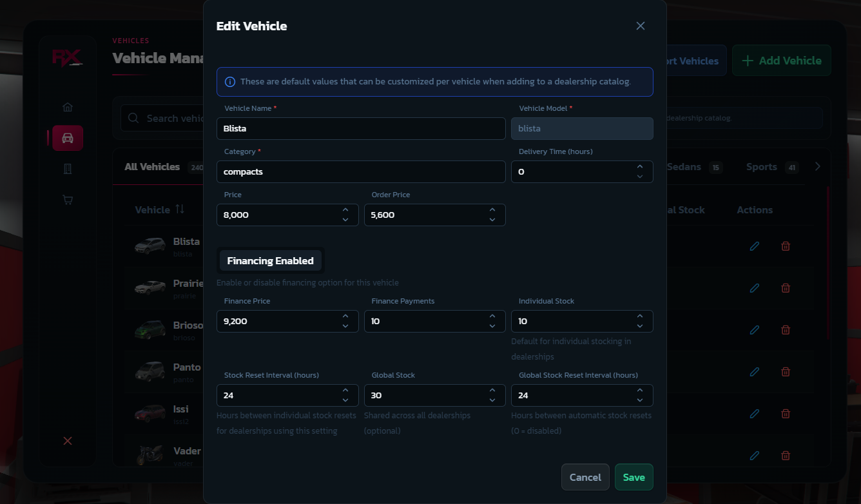Viewport: 861px width, 504px height.
Task: Expand more category tabs with the right chevron
Action: tap(817, 166)
